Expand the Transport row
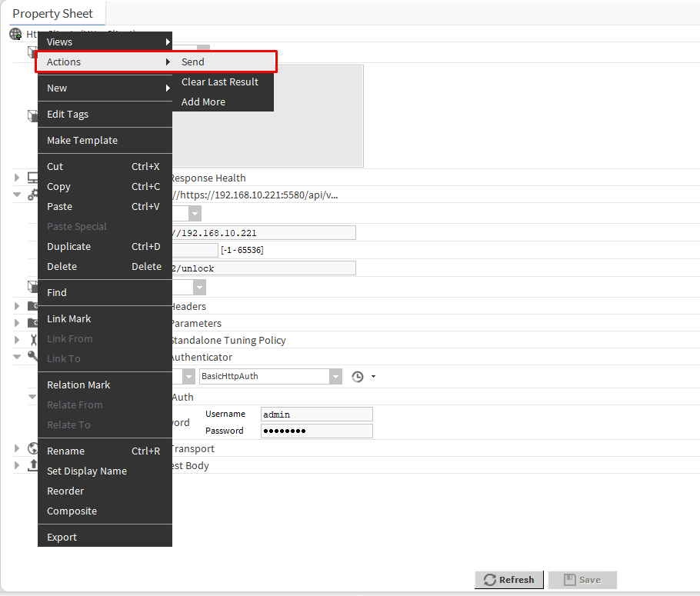This screenshot has height=596, width=700. coord(17,448)
